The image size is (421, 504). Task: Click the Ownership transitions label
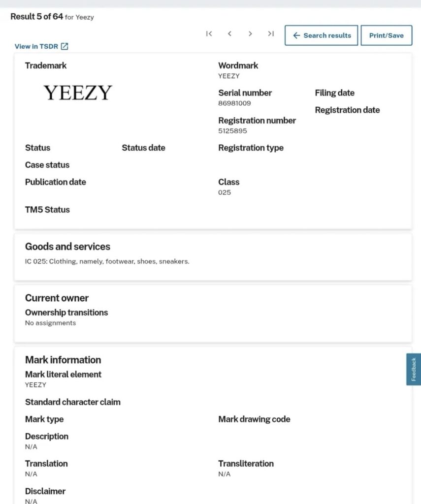66,313
